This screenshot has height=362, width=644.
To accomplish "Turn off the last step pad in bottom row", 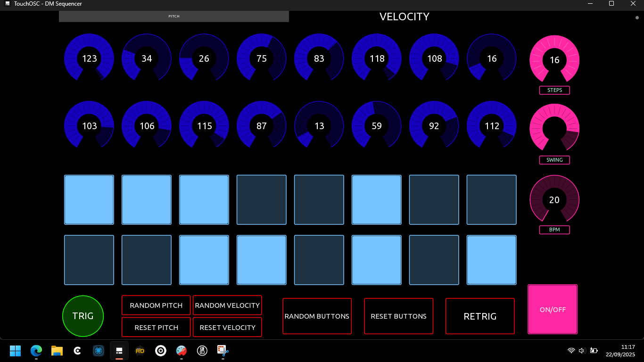I will tap(491, 260).
